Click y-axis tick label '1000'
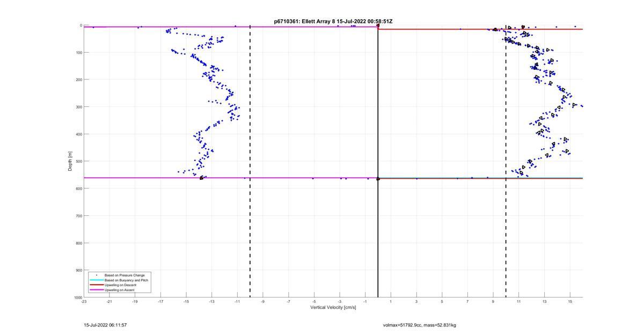Screen dimensions: 644x334 [78, 297]
